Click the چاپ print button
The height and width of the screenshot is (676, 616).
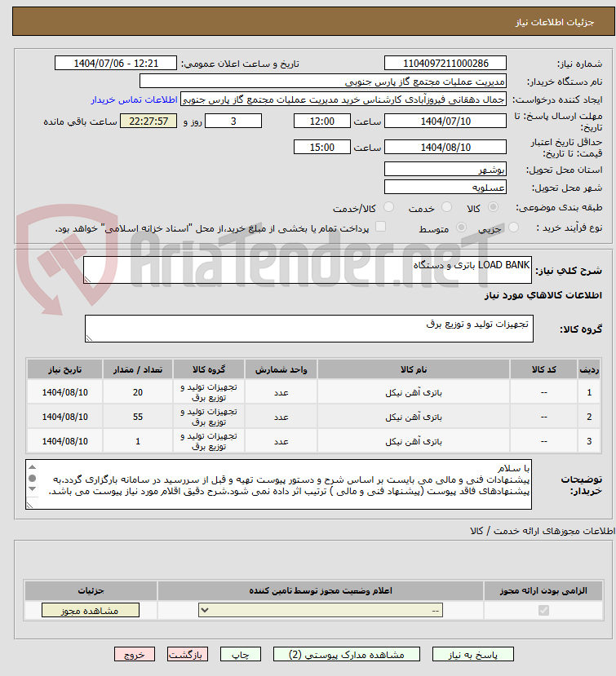[x=240, y=654]
